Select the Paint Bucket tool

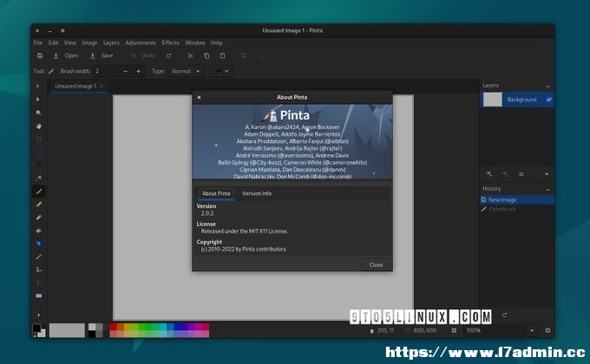(x=38, y=231)
